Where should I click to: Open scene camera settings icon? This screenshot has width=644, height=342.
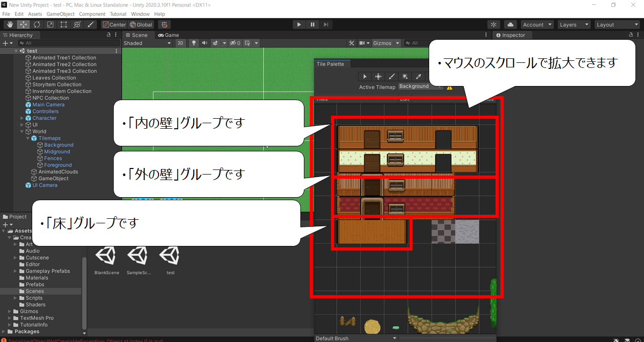click(362, 43)
